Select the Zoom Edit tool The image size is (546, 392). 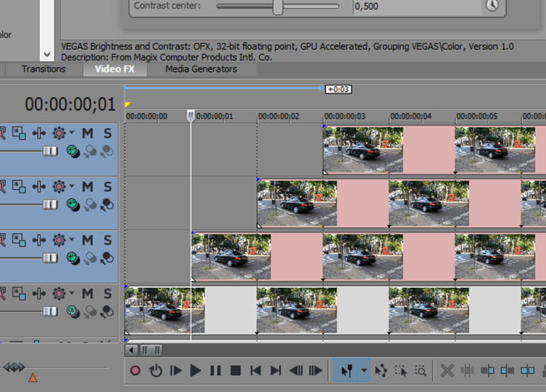coord(421,371)
